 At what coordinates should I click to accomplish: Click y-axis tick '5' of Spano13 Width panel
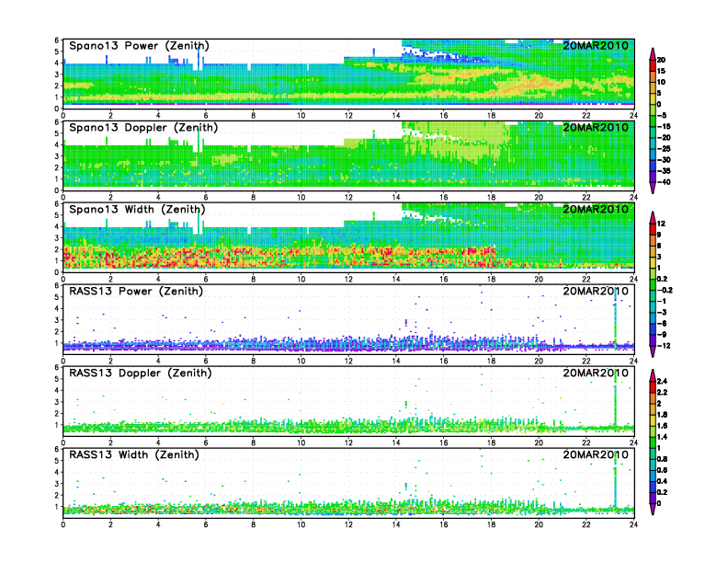[57, 215]
